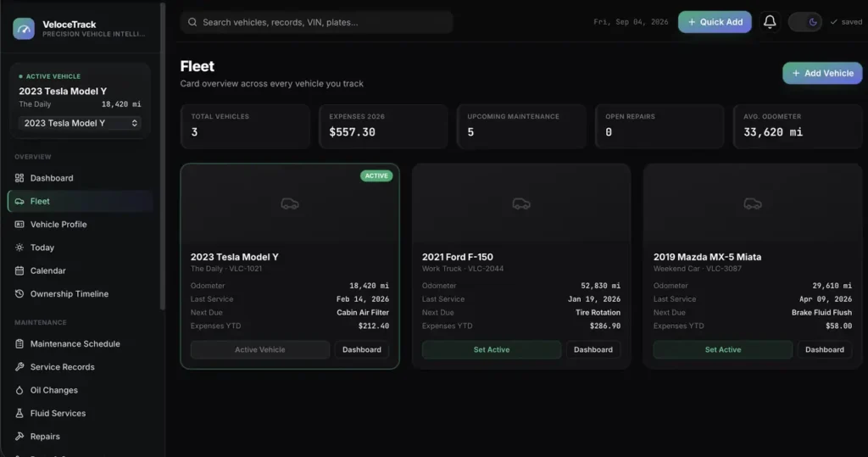Click the Ownership Timeline clock icon
Viewport: 868px width, 457px height.
click(19, 293)
